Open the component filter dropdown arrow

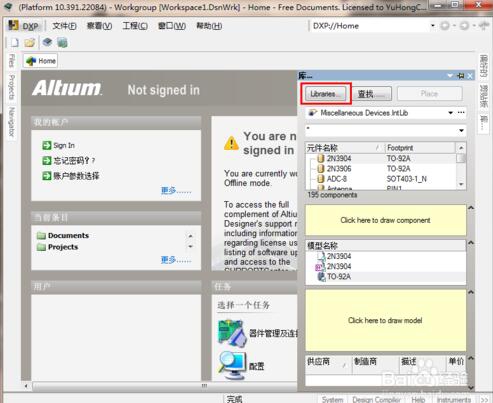click(461, 130)
